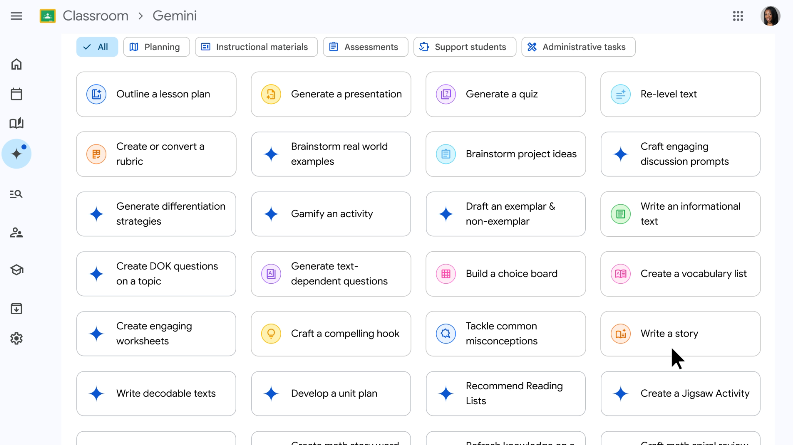The height and width of the screenshot is (447, 796).
Task: Click the Classroom breadcrumb link
Action: [x=95, y=16]
